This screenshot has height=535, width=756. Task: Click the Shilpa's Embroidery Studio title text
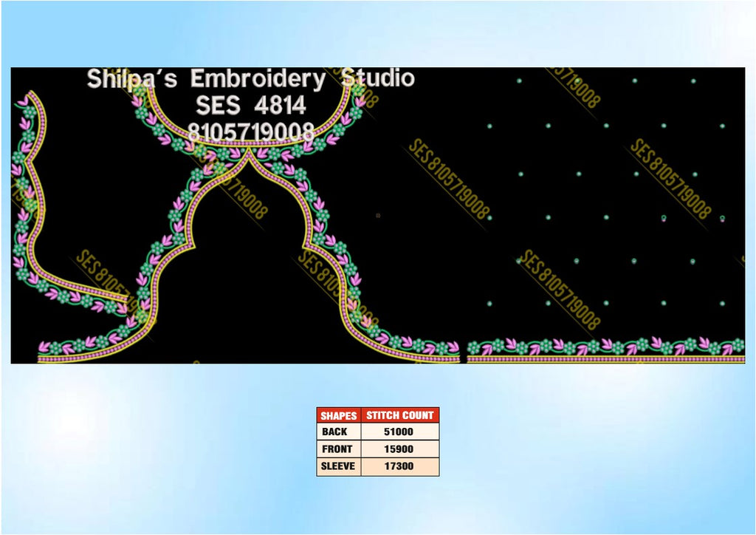250,78
